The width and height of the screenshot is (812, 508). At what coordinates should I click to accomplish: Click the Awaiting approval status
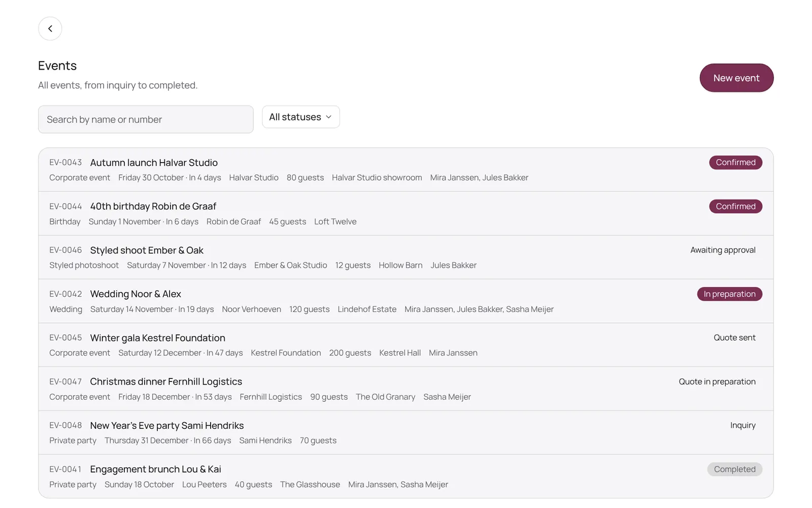[723, 250]
